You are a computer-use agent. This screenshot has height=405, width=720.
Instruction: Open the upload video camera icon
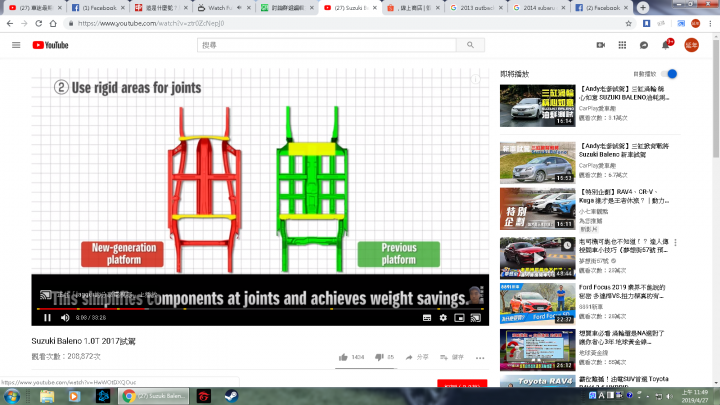601,45
